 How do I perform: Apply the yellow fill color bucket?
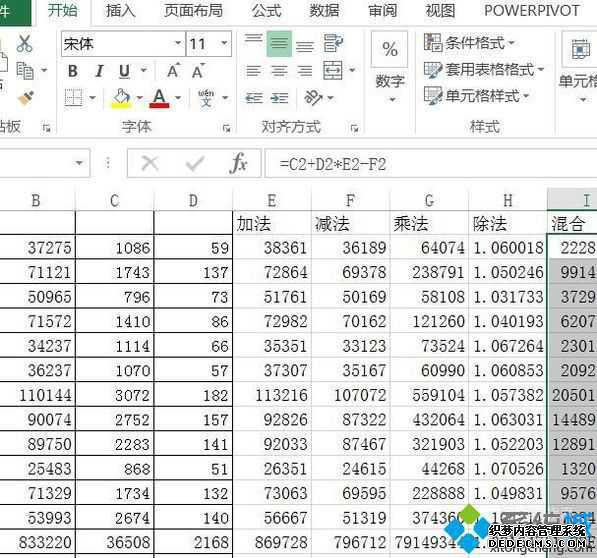tap(121, 98)
